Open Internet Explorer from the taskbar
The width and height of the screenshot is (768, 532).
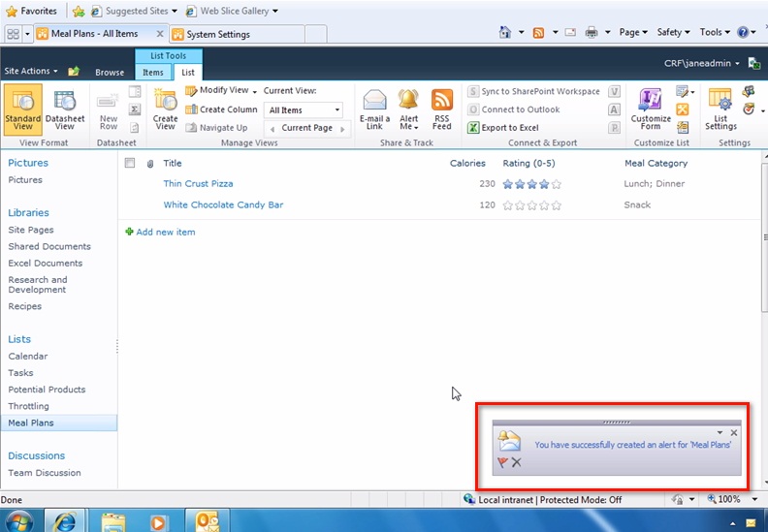click(x=65, y=521)
